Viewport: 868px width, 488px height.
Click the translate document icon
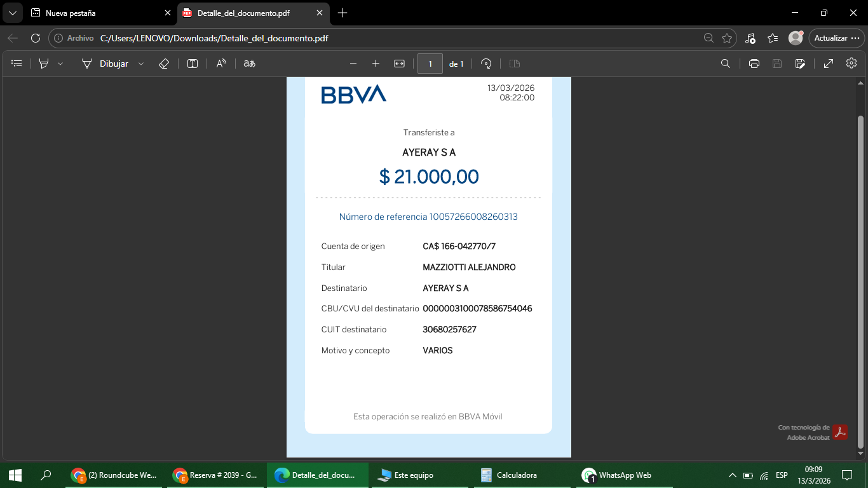point(250,64)
